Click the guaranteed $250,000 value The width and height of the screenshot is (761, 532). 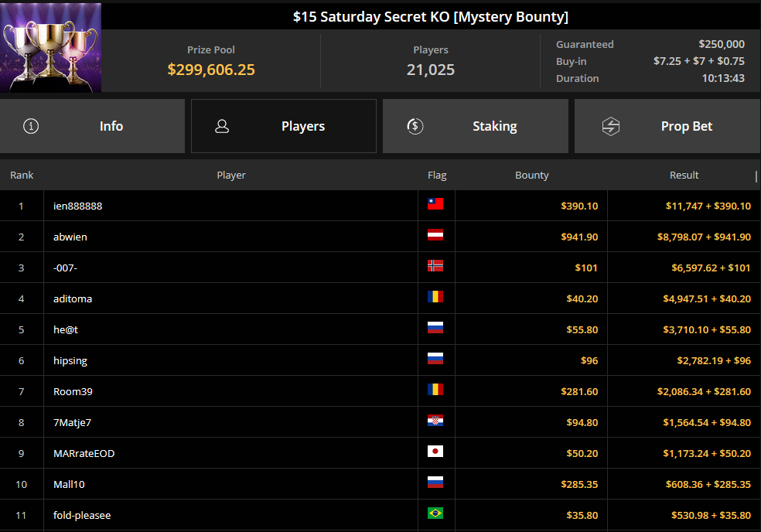[x=722, y=44]
